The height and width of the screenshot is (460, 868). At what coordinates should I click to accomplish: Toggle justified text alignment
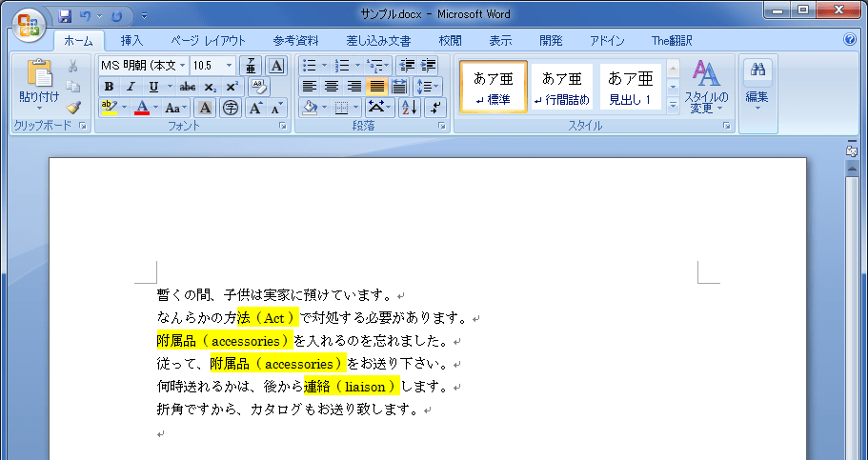click(376, 87)
